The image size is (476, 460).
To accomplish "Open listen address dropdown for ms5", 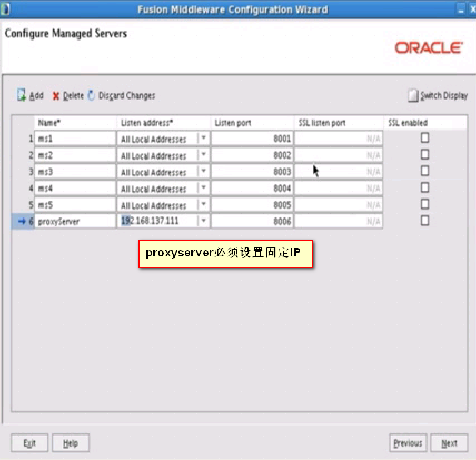I will (204, 204).
